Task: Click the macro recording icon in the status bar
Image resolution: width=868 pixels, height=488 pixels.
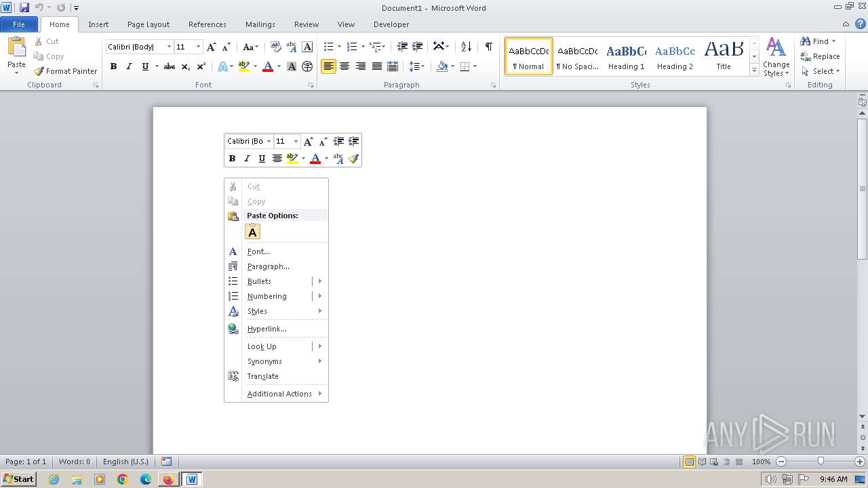Action: 167,462
